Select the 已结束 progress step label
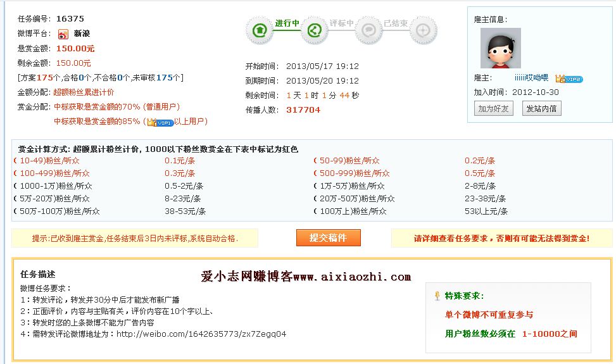 [396, 23]
